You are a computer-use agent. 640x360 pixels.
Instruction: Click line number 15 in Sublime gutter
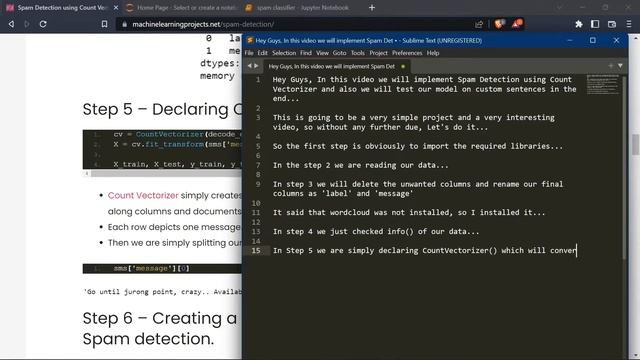tap(256, 251)
